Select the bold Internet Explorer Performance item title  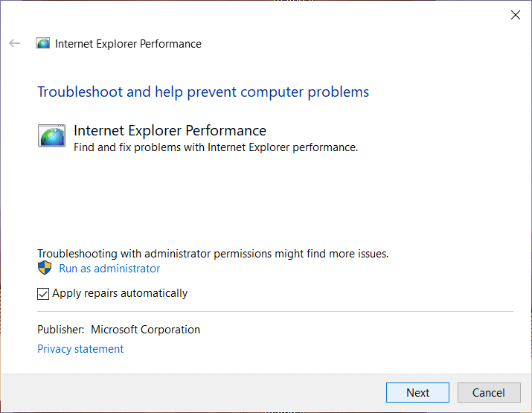[170, 131]
